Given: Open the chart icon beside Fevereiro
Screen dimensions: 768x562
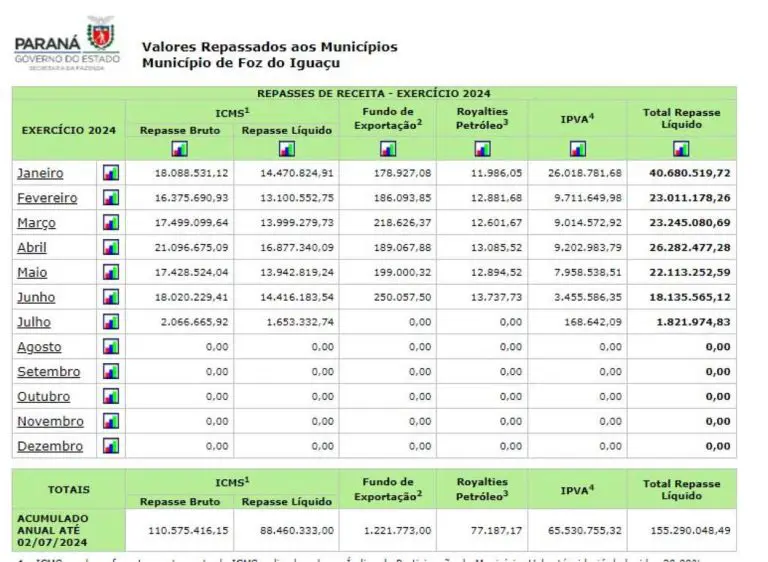Looking at the screenshot, I should 111,198.
